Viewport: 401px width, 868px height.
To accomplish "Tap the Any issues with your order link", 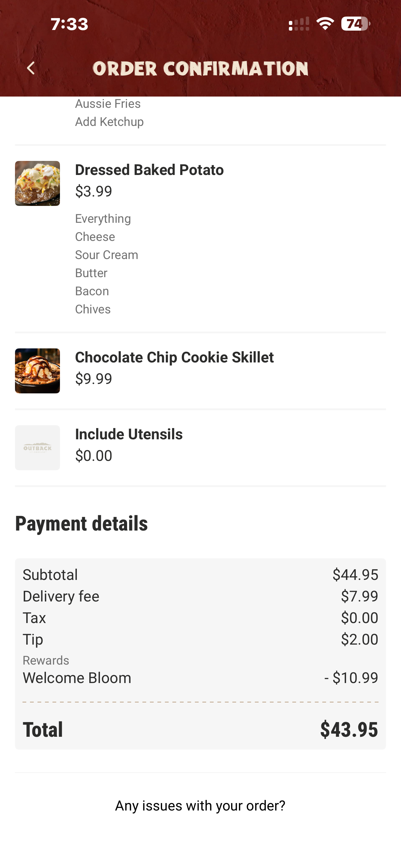I will (x=200, y=805).
